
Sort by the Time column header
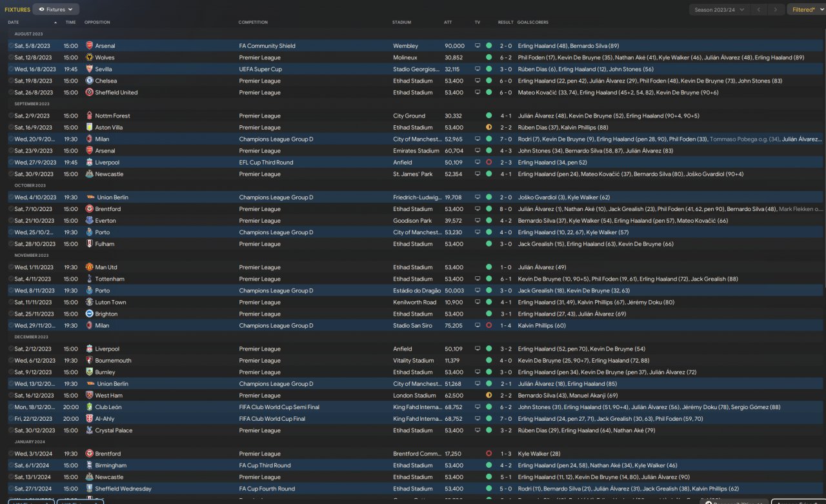pos(70,23)
